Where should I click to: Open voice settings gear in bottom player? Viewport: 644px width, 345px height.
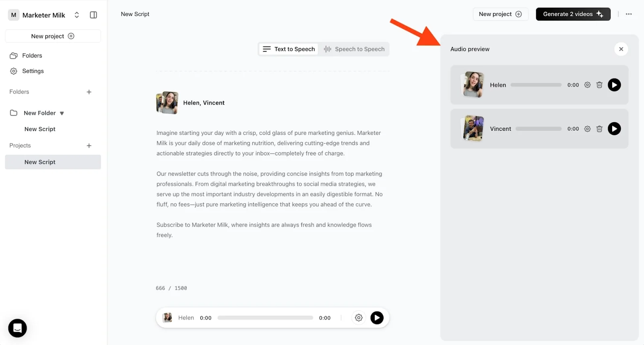(359, 318)
